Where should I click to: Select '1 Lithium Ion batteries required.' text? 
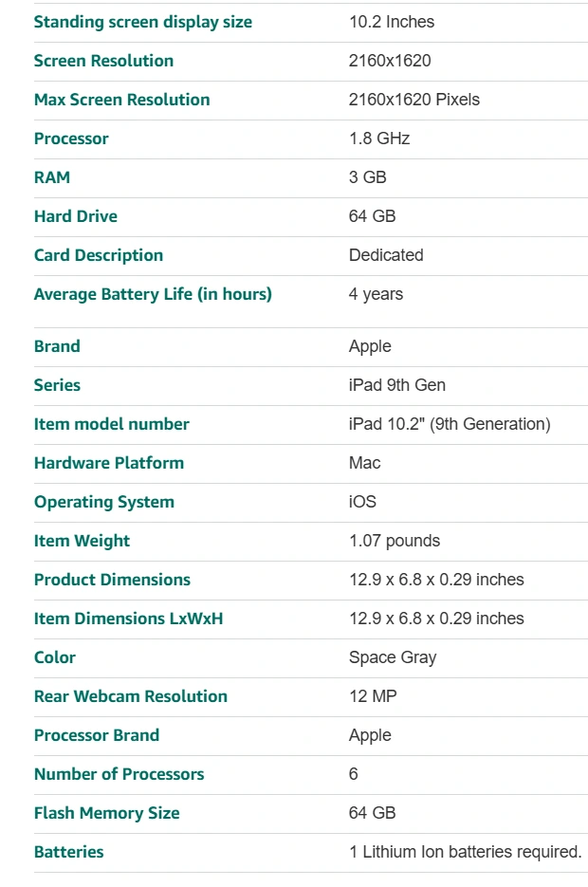tap(466, 852)
